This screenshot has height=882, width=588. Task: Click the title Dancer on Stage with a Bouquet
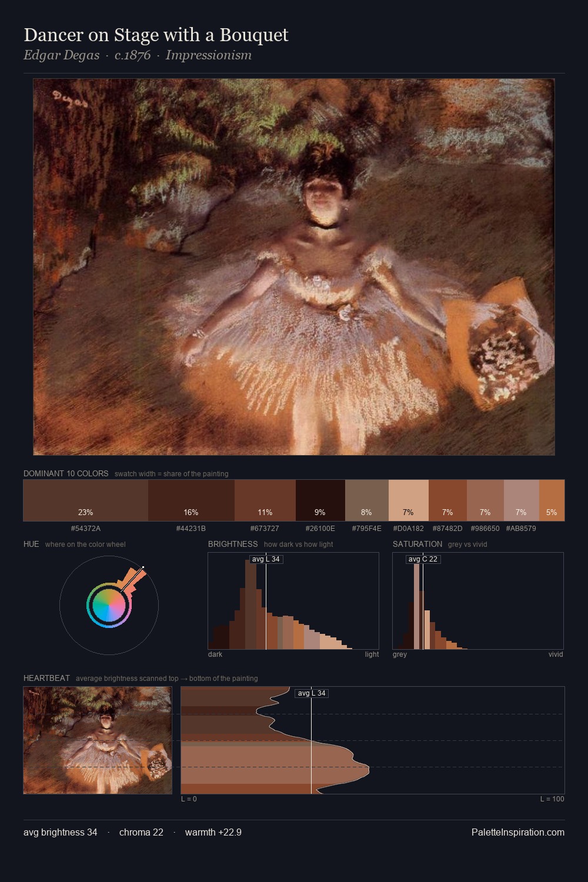point(156,35)
